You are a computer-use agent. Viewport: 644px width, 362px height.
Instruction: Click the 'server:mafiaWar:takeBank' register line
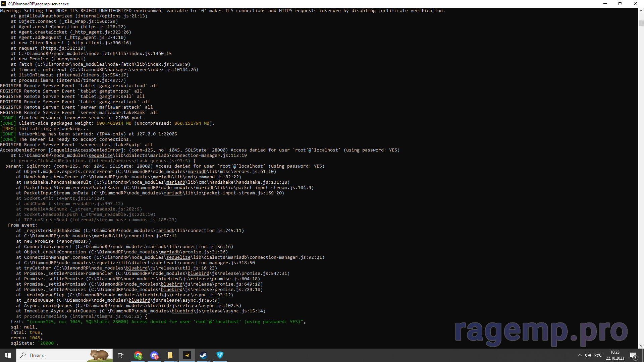(x=79, y=113)
